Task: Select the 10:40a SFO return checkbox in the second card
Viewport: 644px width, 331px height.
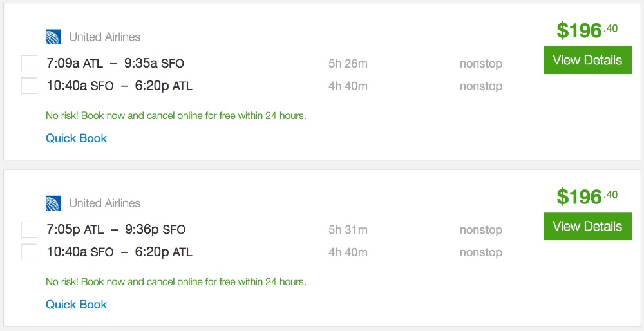Action: 29,252
